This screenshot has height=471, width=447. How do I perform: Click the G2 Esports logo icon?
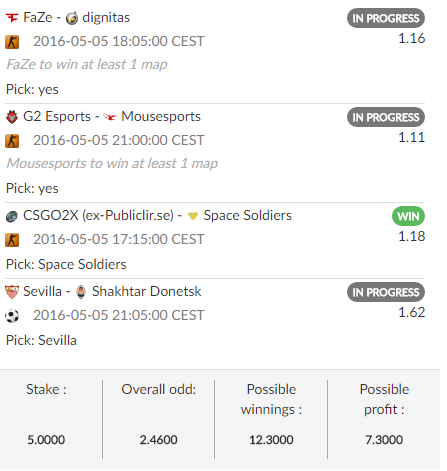click(12, 117)
